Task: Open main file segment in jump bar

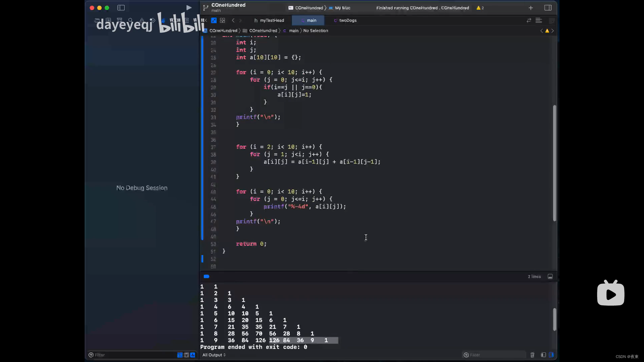Action: pos(291,31)
